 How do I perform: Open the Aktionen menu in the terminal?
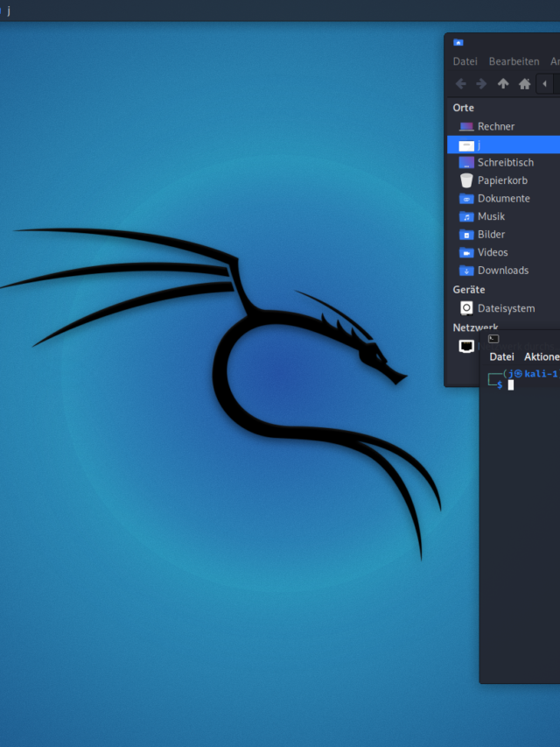(542, 356)
